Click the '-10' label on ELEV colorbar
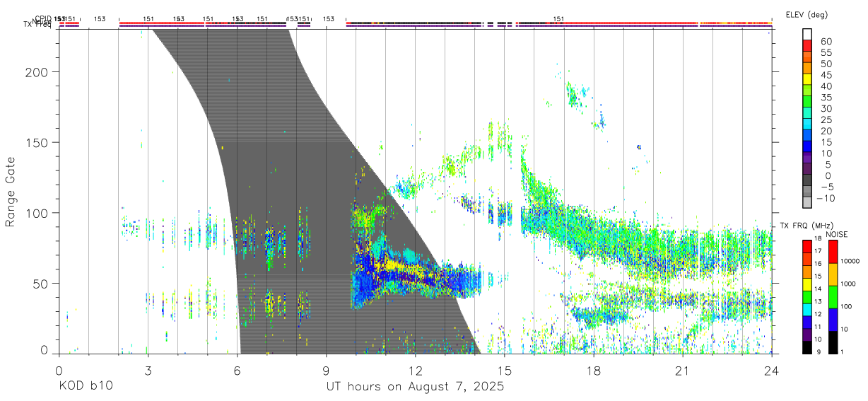 pyautogui.click(x=824, y=199)
